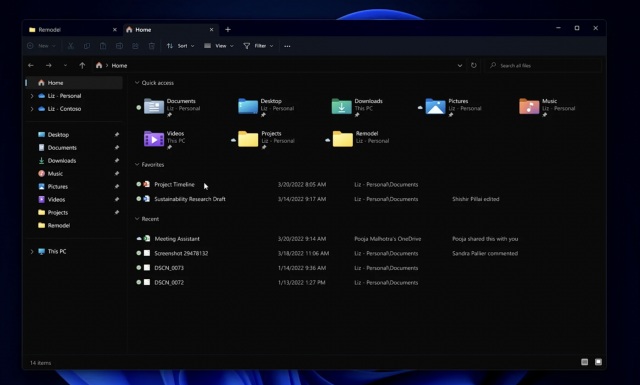Click Shishir Pillai edited activity text
The image size is (640, 385).
tap(476, 199)
